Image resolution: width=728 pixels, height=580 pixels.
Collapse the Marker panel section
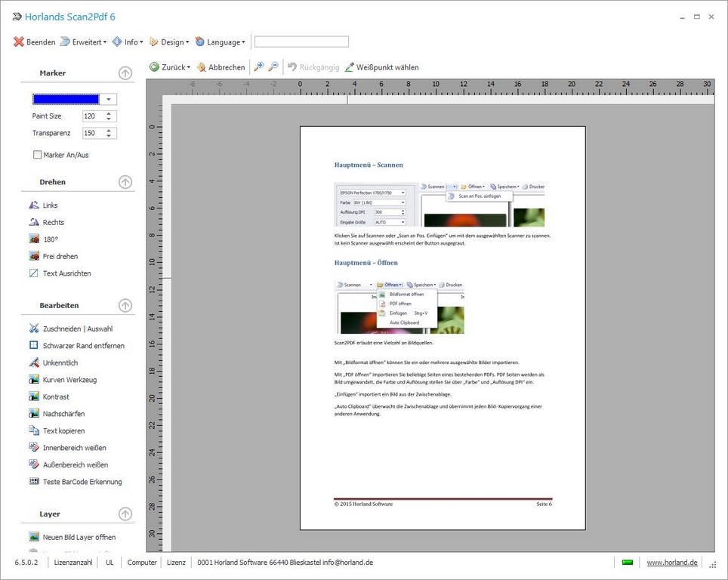[125, 73]
